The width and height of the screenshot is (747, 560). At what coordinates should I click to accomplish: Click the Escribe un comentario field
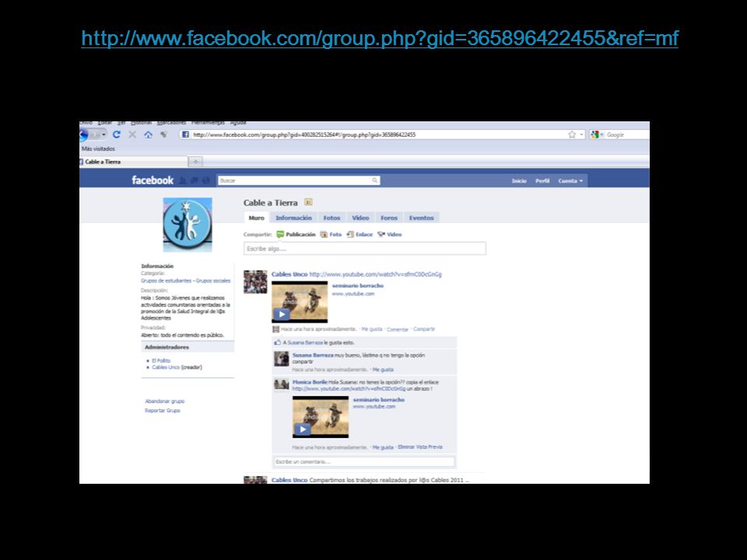pyautogui.click(x=364, y=461)
